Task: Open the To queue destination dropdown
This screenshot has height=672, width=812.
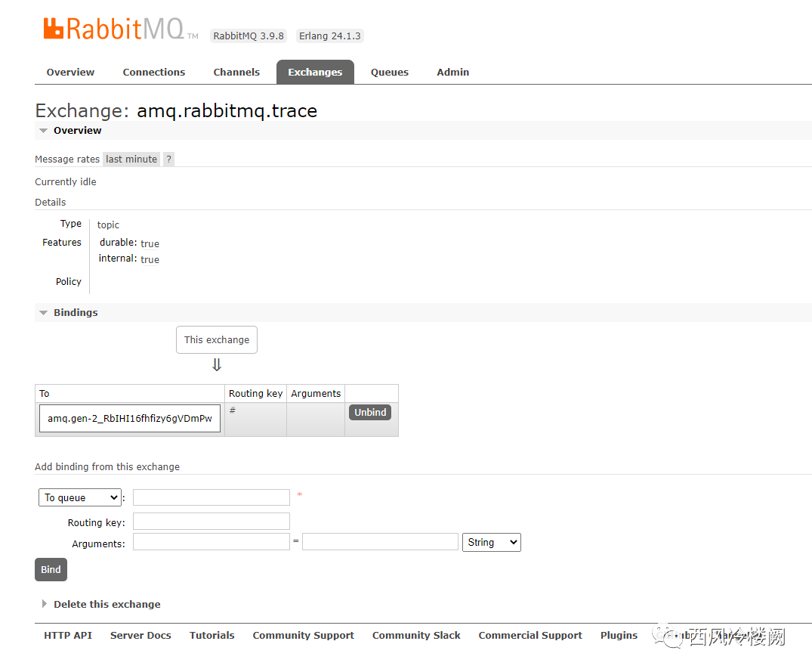Action: [80, 497]
